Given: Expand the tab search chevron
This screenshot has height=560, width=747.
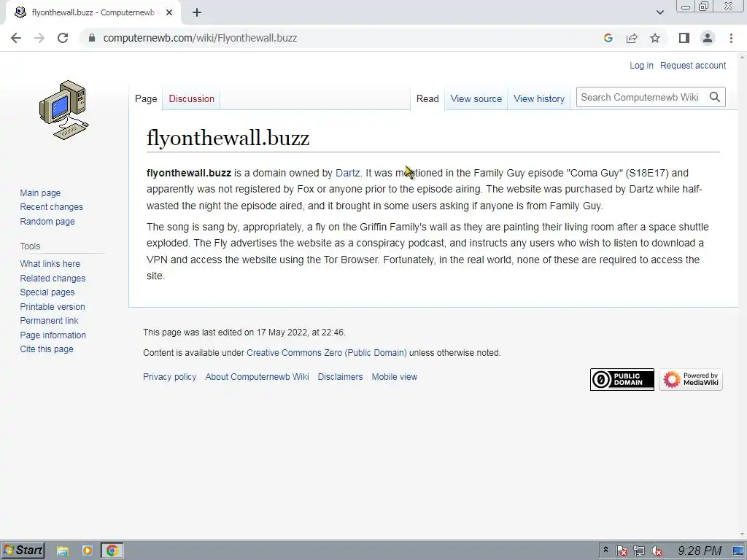Looking at the screenshot, I should pos(659,12).
